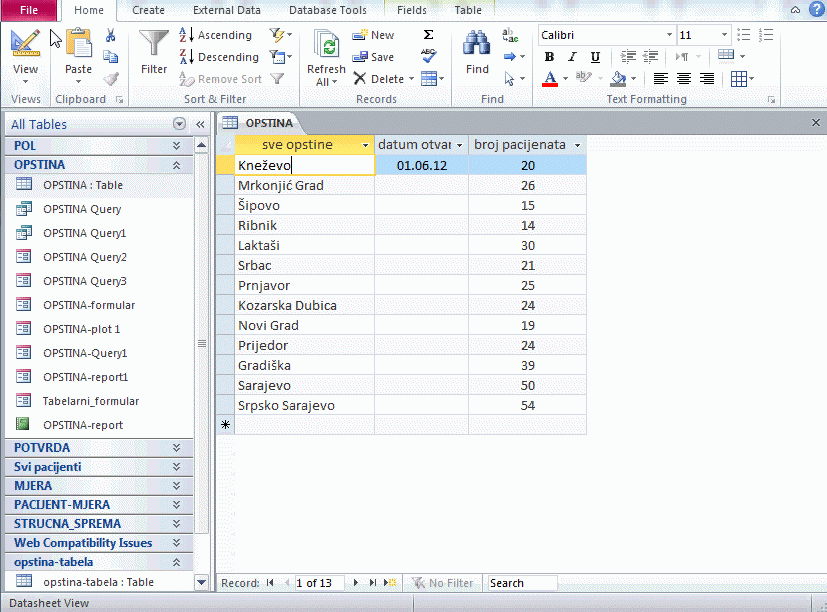Click the font color red A swatch
The image size is (827, 612).
(549, 79)
